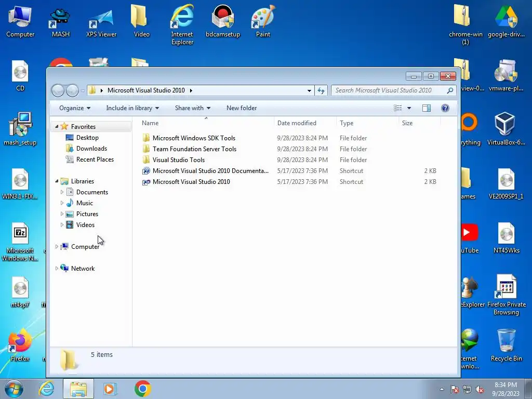
Task: Launch Chrome from the taskbar
Action: (143, 389)
